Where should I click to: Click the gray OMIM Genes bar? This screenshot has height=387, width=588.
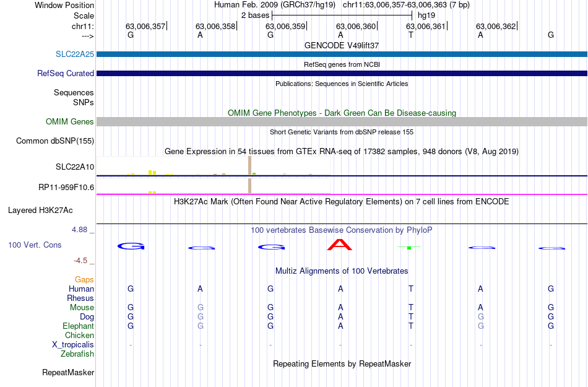click(x=342, y=121)
